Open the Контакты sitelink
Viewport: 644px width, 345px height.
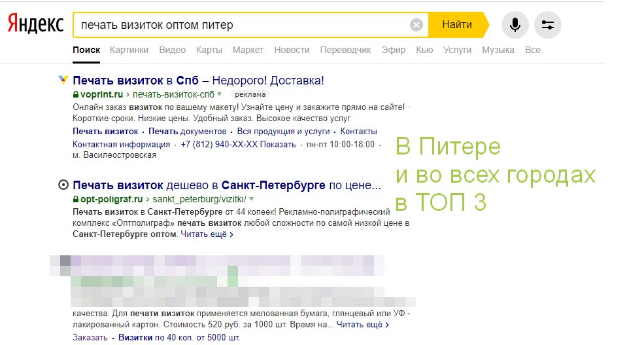358,131
